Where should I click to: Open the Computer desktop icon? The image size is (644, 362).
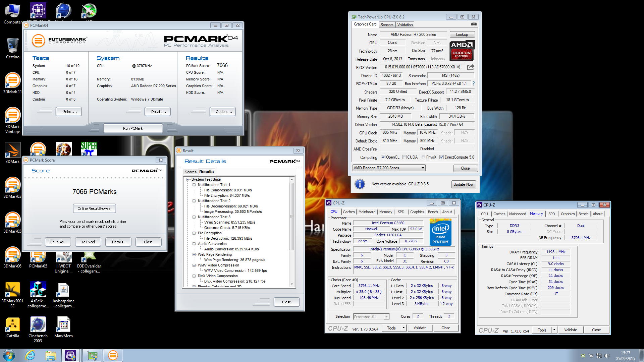12,13
